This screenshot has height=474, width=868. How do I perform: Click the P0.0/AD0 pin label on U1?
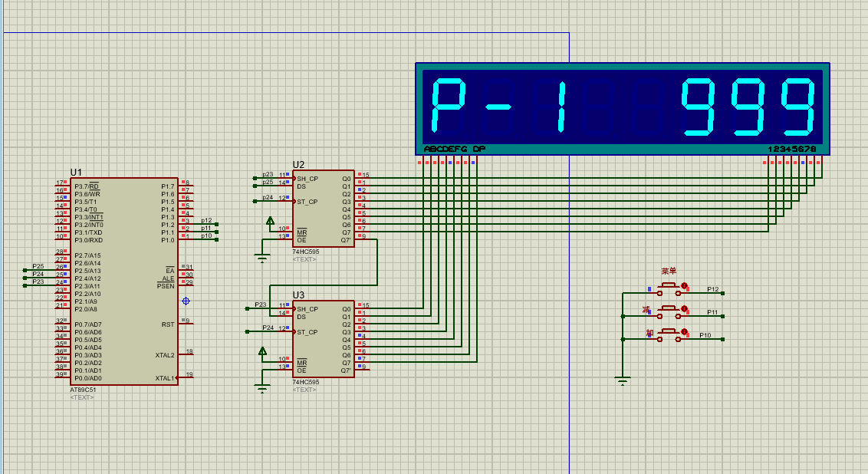point(88,378)
